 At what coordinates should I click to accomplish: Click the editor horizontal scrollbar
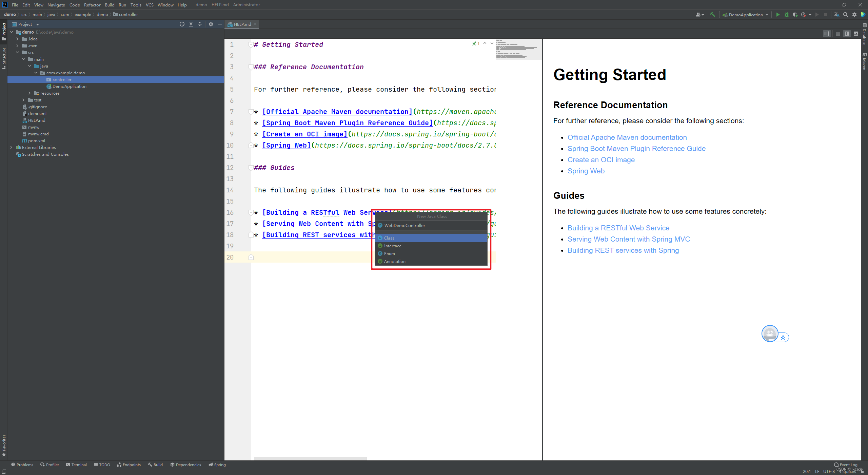[x=310, y=458]
